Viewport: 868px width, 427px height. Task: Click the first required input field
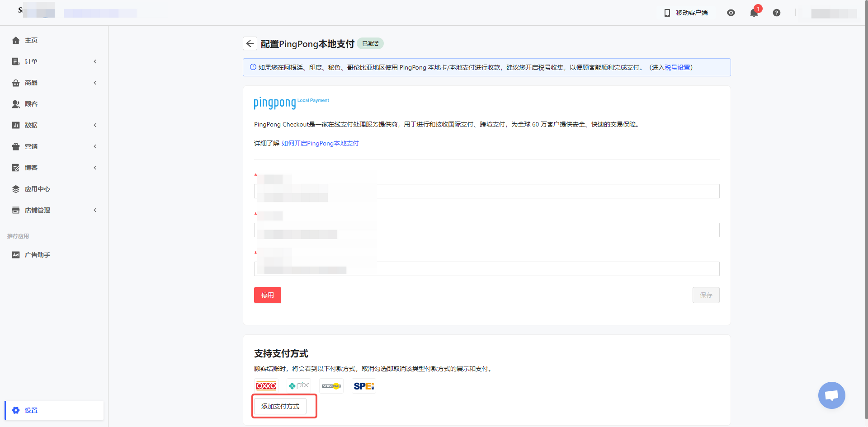487,191
